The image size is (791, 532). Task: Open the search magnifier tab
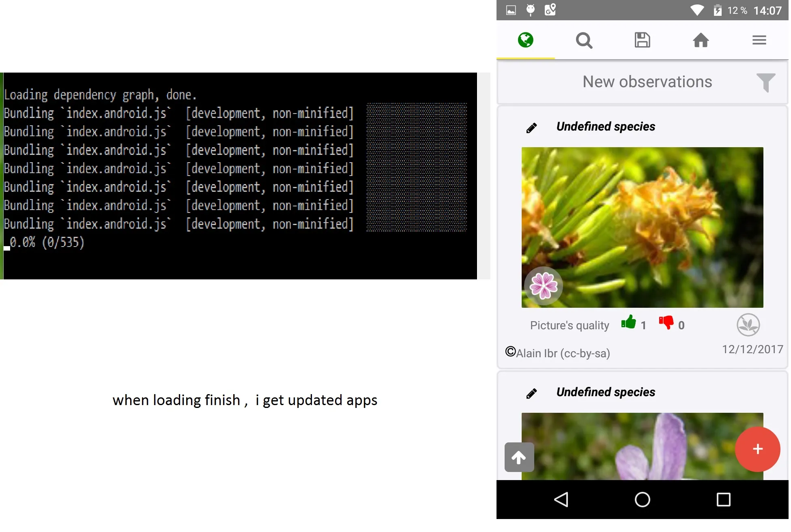click(584, 40)
